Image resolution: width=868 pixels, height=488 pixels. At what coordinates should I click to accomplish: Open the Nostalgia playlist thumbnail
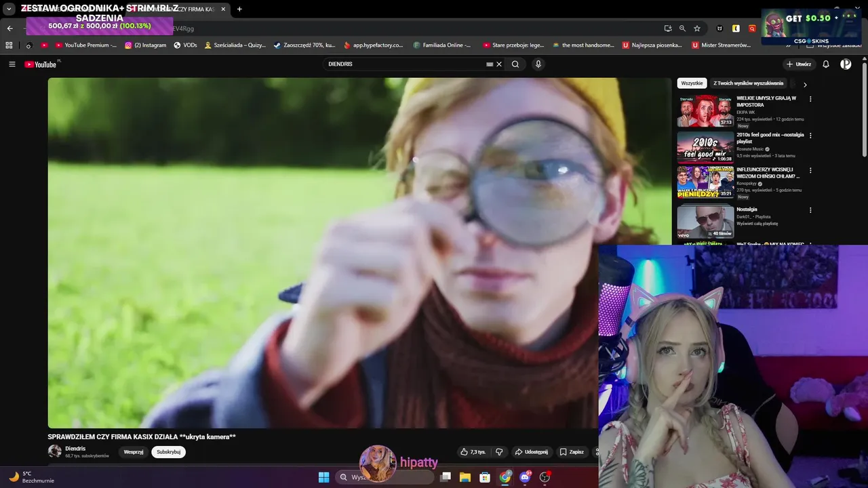pyautogui.click(x=705, y=222)
